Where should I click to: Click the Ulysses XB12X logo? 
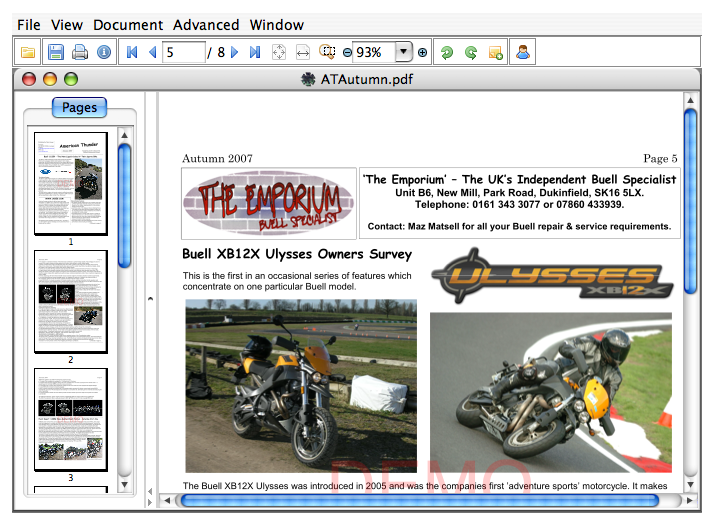click(552, 276)
